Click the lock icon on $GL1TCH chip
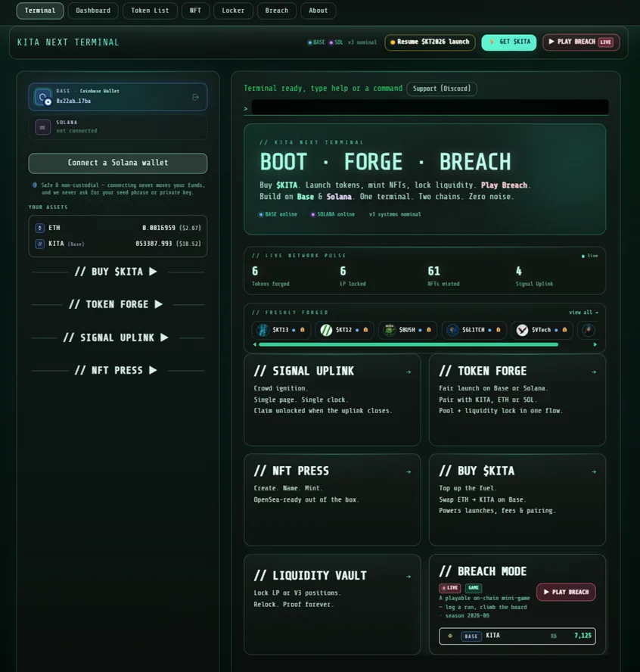Screen dimensions: 640x672 pyautogui.click(x=499, y=330)
